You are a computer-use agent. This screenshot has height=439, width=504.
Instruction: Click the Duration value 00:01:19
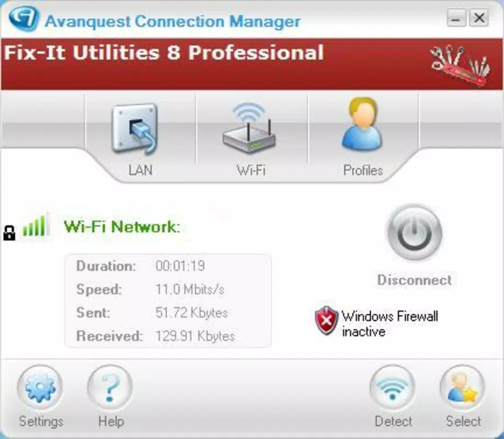point(180,266)
